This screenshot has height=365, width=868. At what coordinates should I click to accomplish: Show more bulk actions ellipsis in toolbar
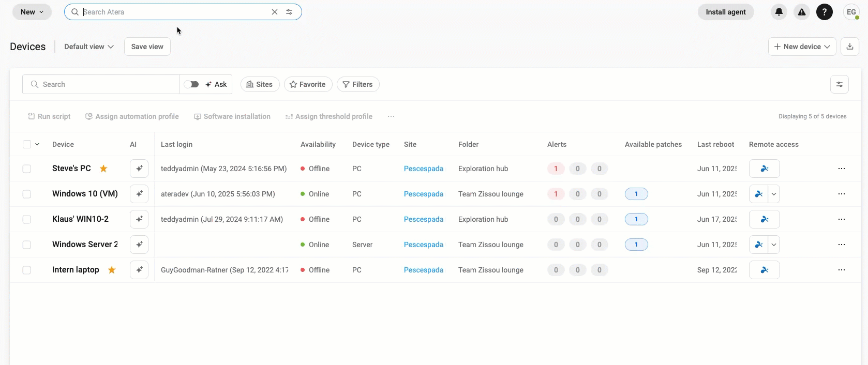click(x=391, y=116)
